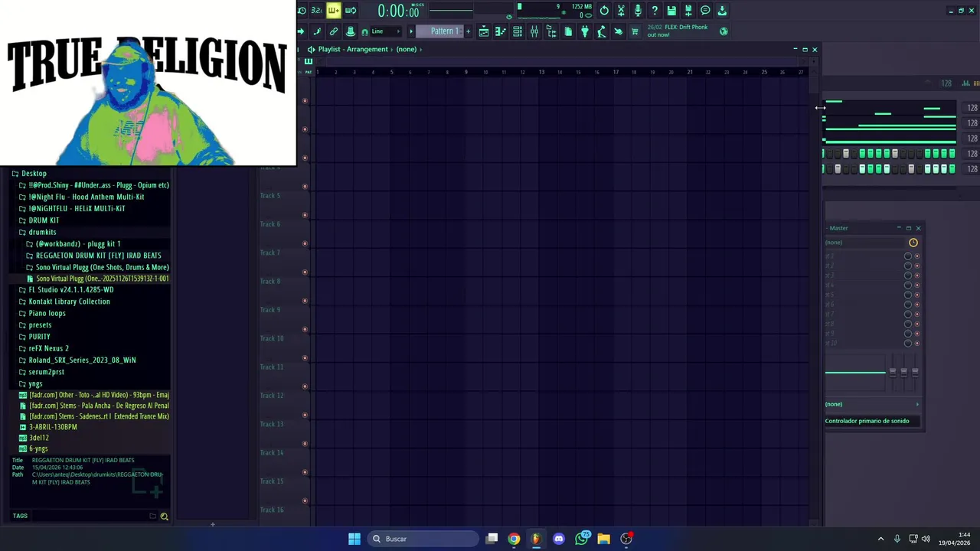The image size is (980, 551).
Task: Click the plugin picker plug icon
Action: pyautogui.click(x=585, y=31)
